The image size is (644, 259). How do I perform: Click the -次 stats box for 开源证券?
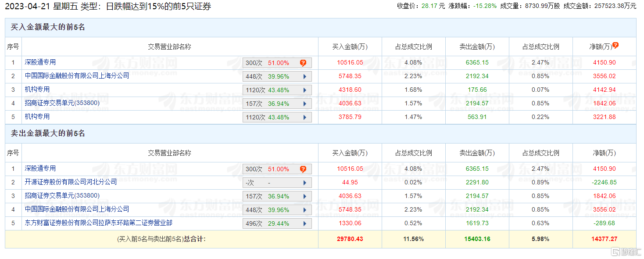click(x=277, y=183)
